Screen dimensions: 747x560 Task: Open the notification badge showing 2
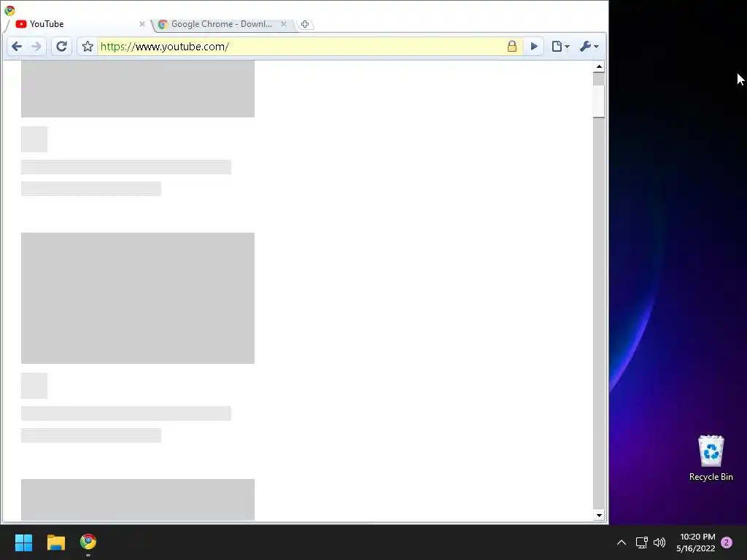click(x=727, y=542)
